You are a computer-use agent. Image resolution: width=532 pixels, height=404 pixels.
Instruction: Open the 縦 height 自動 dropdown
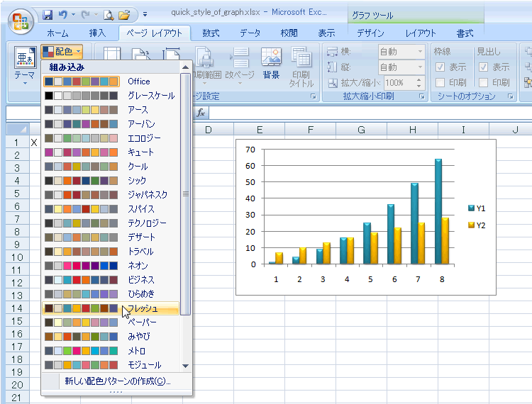420,67
